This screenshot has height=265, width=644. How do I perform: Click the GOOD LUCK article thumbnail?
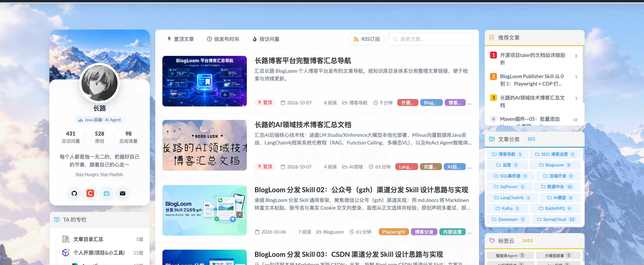tap(205, 145)
